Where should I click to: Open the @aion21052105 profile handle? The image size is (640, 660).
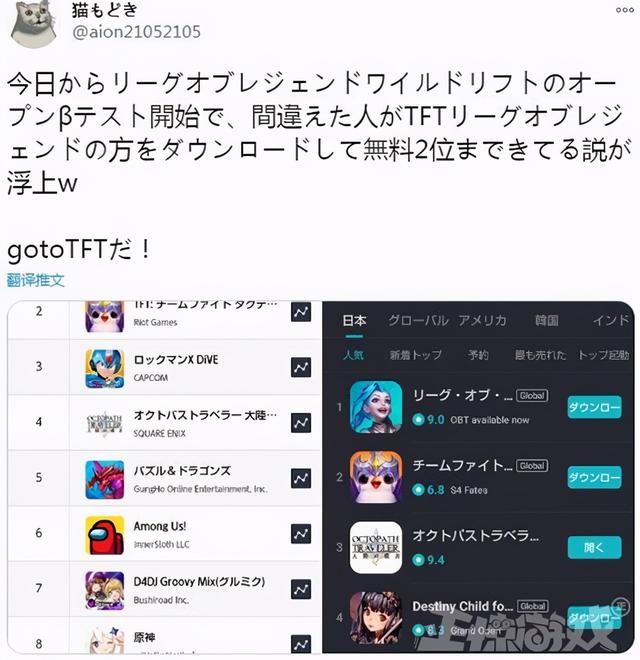click(x=136, y=32)
